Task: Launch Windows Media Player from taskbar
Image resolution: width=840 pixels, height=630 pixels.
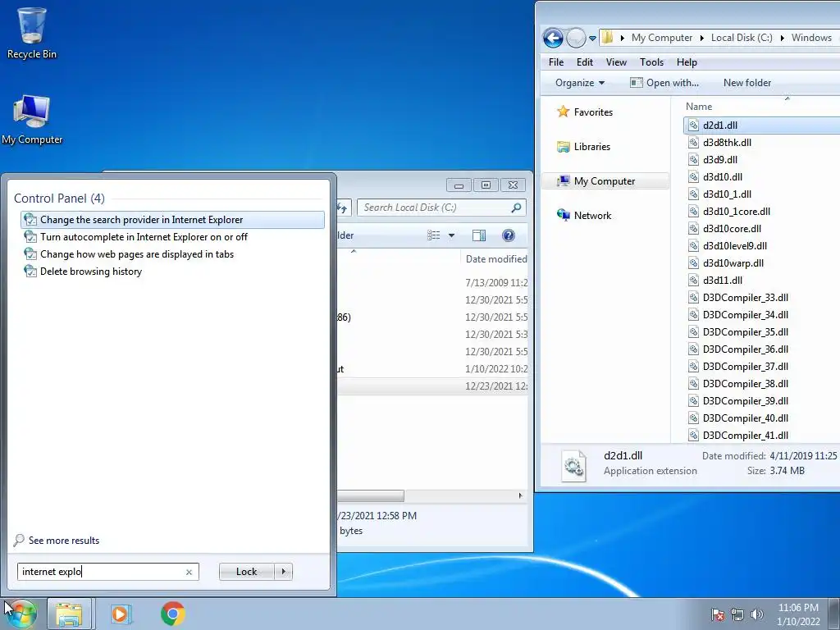Action: (x=121, y=614)
